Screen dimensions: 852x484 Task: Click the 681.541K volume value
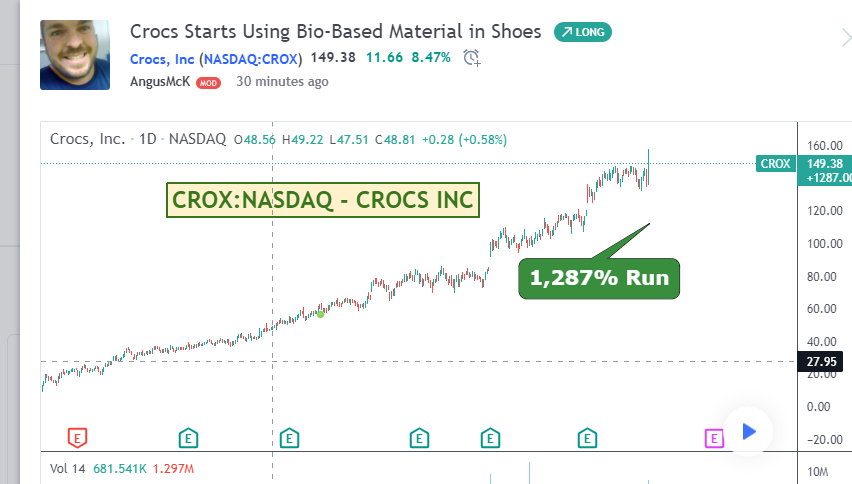(x=120, y=469)
